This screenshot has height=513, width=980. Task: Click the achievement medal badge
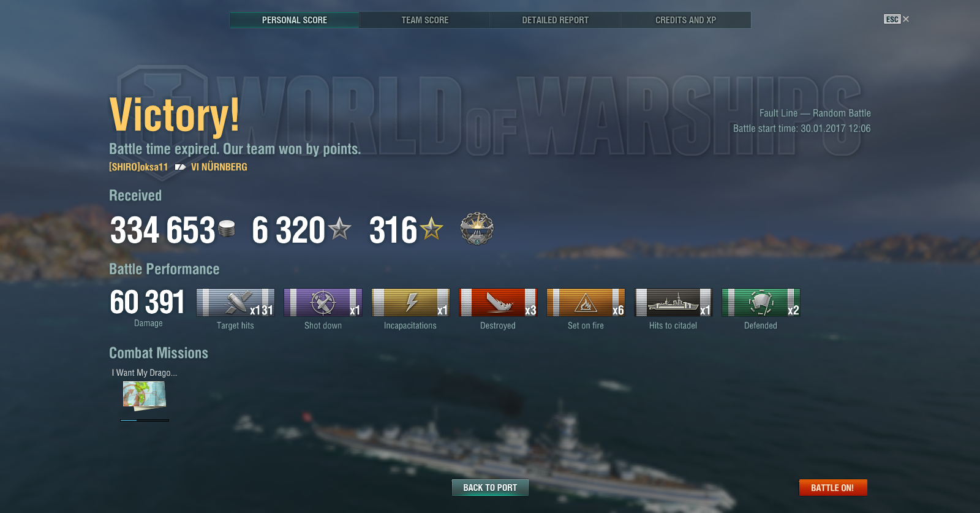click(x=477, y=229)
